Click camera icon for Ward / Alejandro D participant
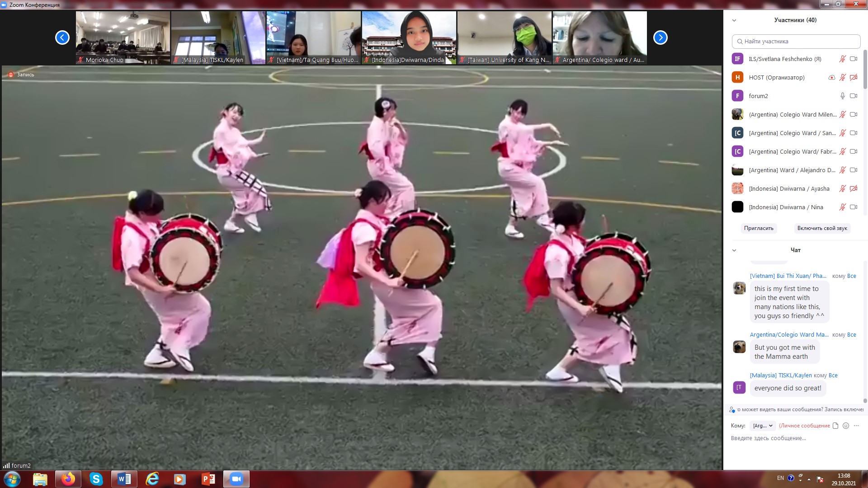The image size is (868, 488). (854, 170)
